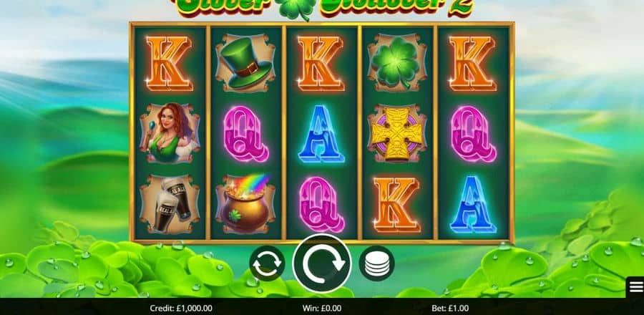Click the blue A symbol on reel three
The image size is (644, 315).
(321, 134)
